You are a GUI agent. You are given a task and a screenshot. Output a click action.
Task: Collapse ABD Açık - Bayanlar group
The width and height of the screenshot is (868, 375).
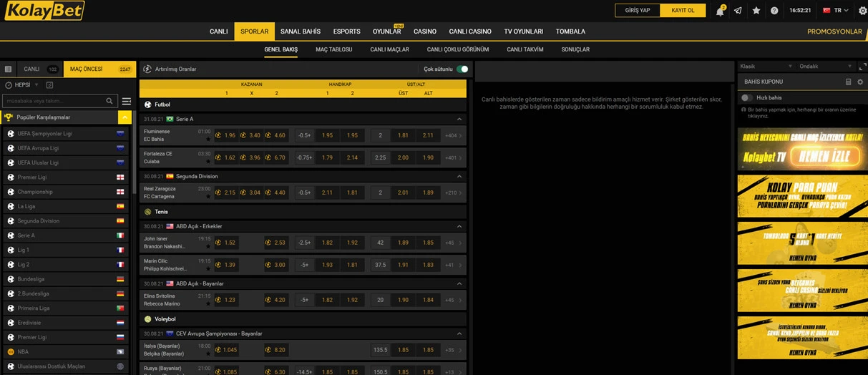459,283
